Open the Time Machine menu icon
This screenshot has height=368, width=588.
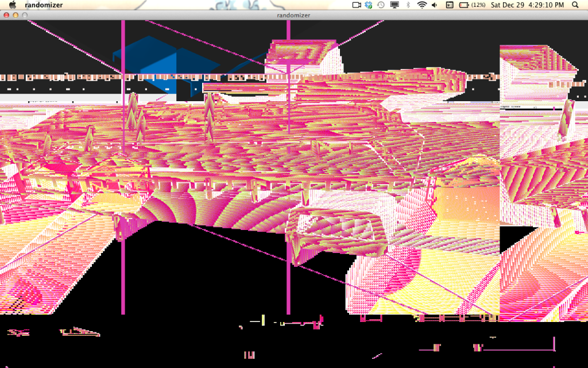[381, 5]
